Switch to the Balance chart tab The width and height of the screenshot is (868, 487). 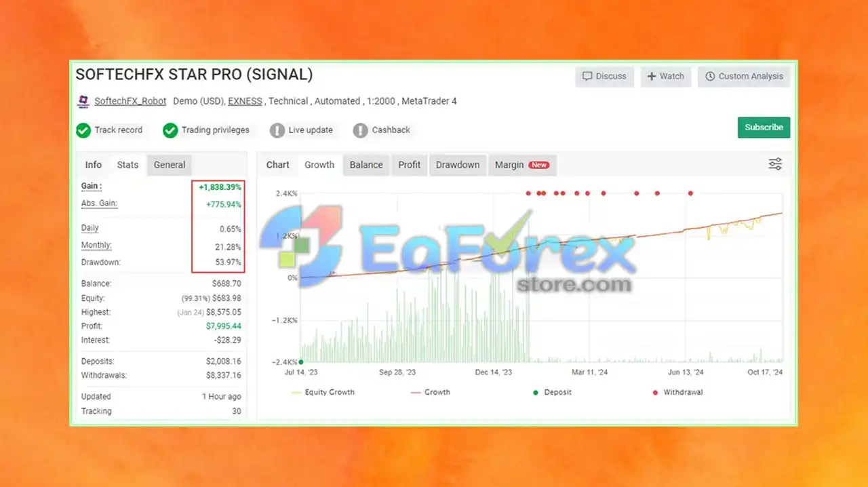pos(366,165)
